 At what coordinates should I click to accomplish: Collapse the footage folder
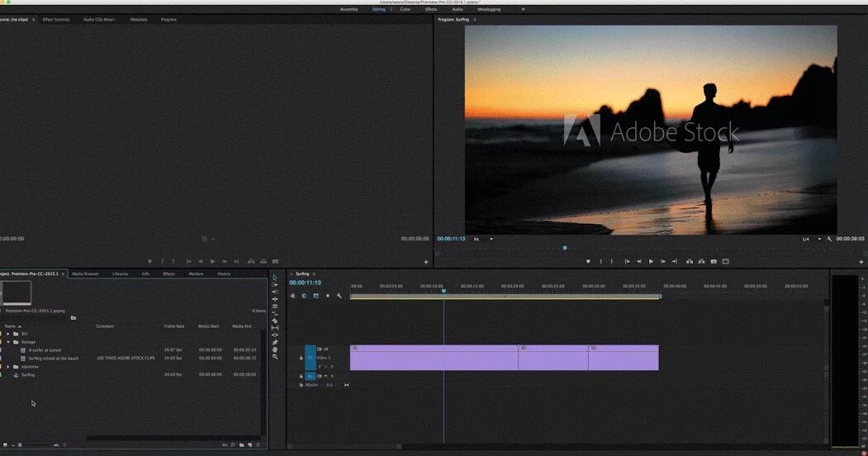pyautogui.click(x=8, y=342)
